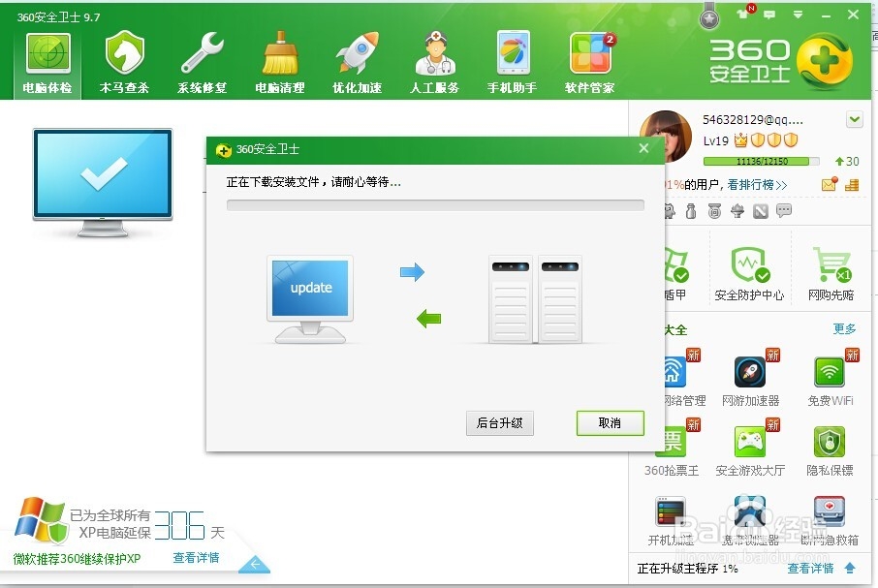This screenshot has height=588, width=878.
Task: Click the Lv19 crown level badge
Action: tap(740, 139)
